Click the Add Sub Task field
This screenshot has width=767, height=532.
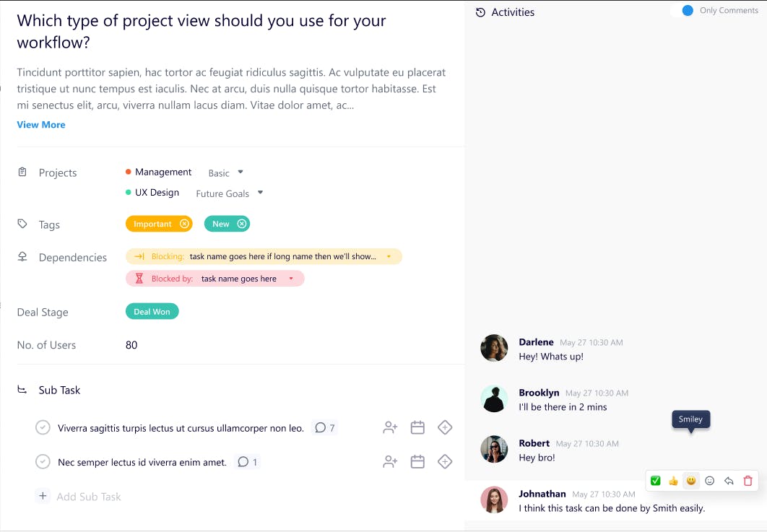(x=89, y=497)
